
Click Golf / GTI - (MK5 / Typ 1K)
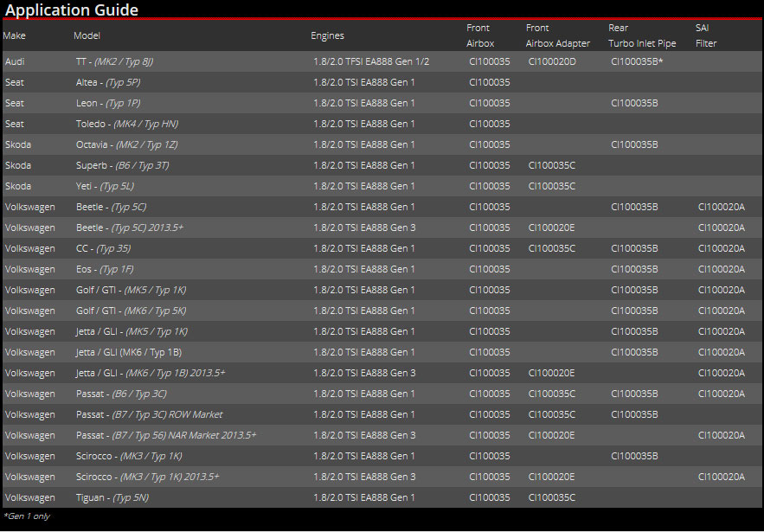(131, 290)
